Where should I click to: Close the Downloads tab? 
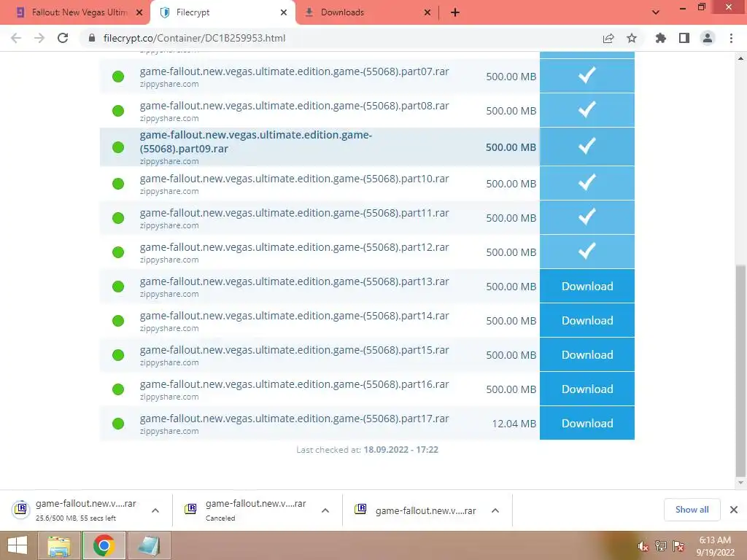(427, 12)
